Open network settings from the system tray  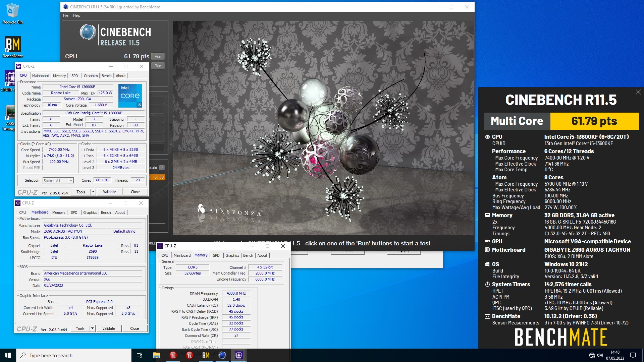tap(592, 355)
